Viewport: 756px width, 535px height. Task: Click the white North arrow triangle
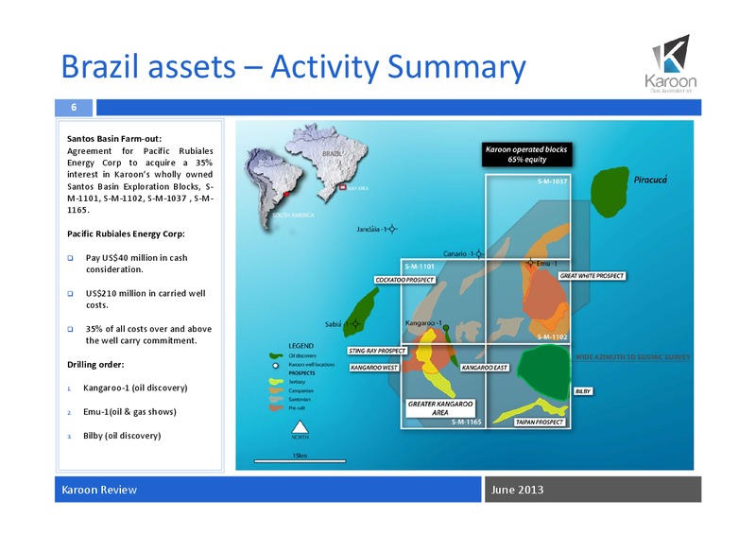(300, 427)
